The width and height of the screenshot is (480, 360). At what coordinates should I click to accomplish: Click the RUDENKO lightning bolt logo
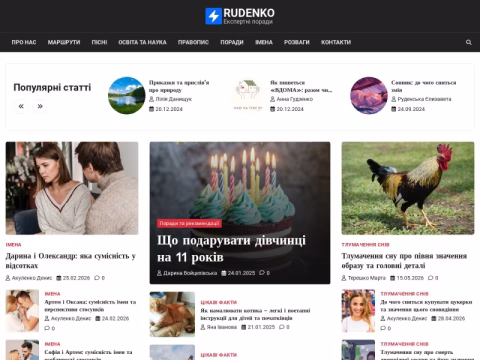(213, 16)
